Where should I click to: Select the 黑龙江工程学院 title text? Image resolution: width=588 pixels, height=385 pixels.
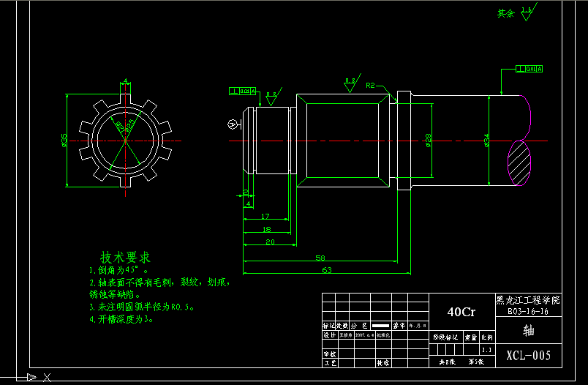tap(528, 300)
